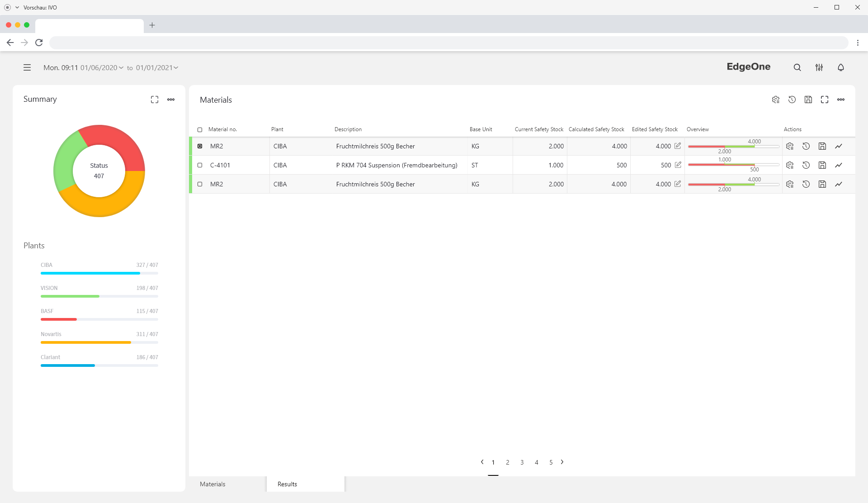Switch to the bottom Materials tab
This screenshot has height=503, width=868.
point(212,484)
